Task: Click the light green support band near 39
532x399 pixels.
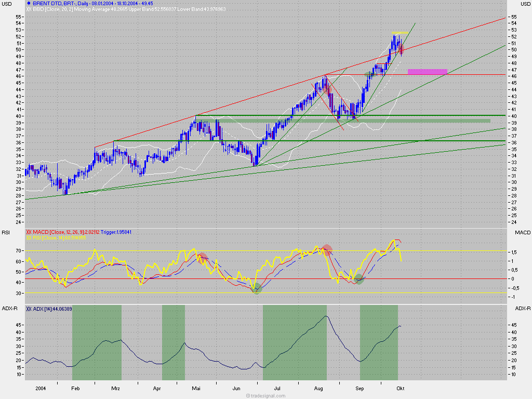Action: 343,121
